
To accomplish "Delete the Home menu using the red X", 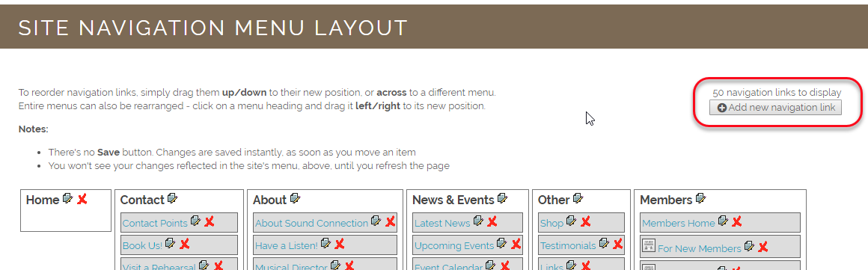I will coord(82,199).
